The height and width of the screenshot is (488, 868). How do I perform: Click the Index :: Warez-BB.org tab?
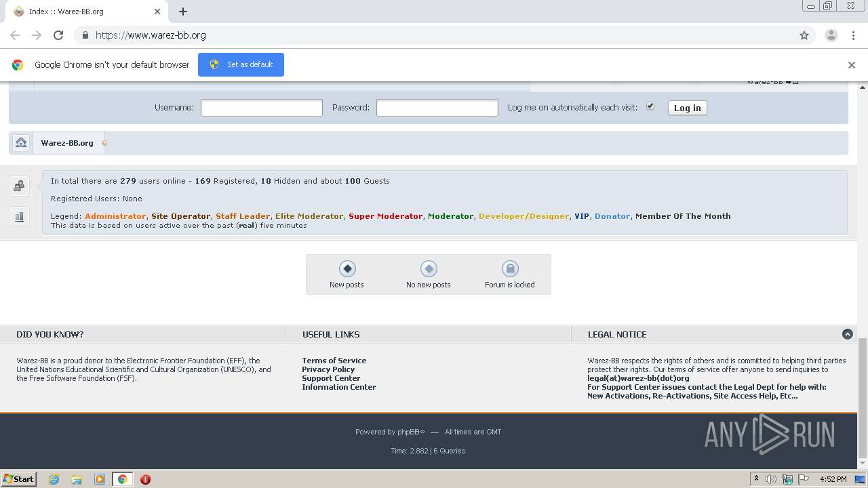[86, 12]
